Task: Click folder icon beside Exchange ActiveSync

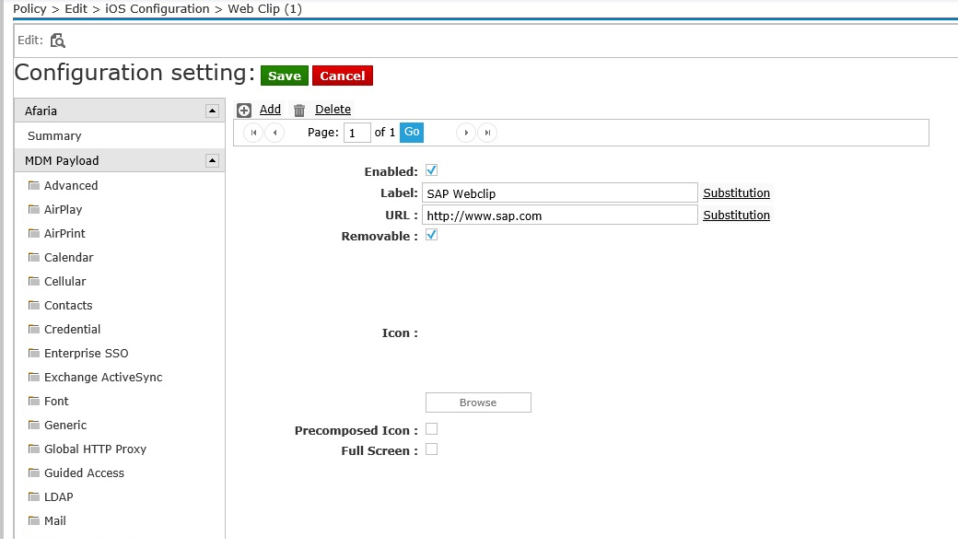Action: coord(34,377)
